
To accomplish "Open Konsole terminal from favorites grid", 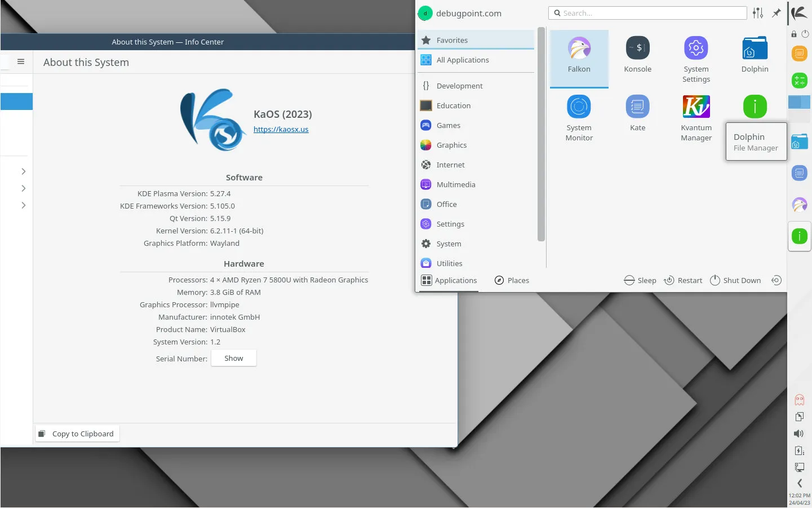I will tap(637, 55).
